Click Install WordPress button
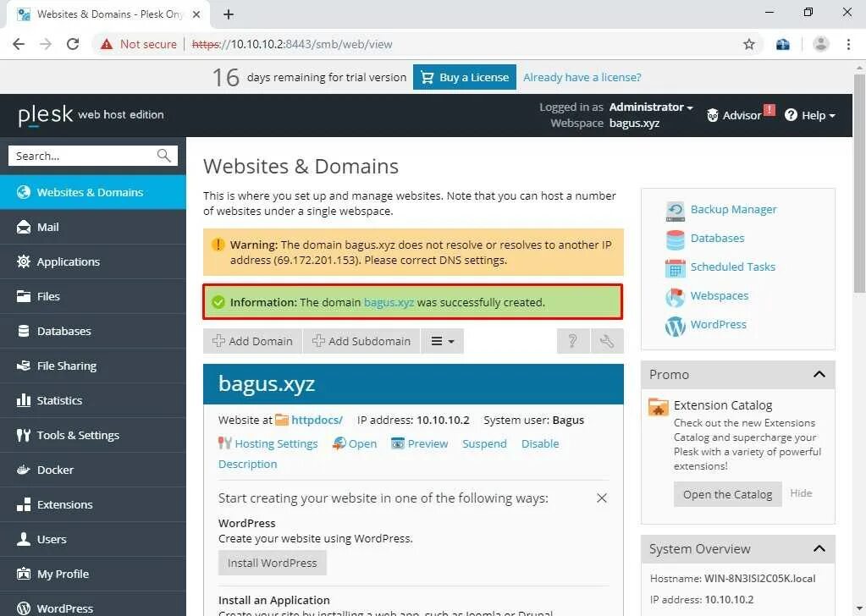This screenshot has height=616, width=866. tap(273, 563)
